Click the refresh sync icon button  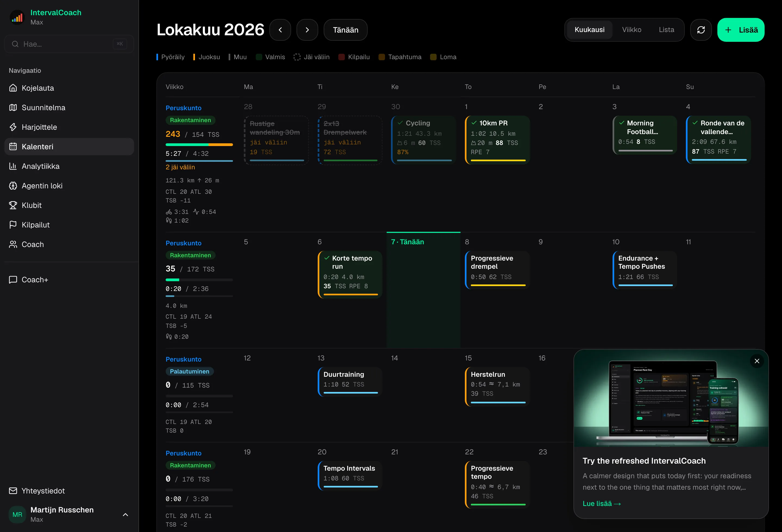(701, 30)
